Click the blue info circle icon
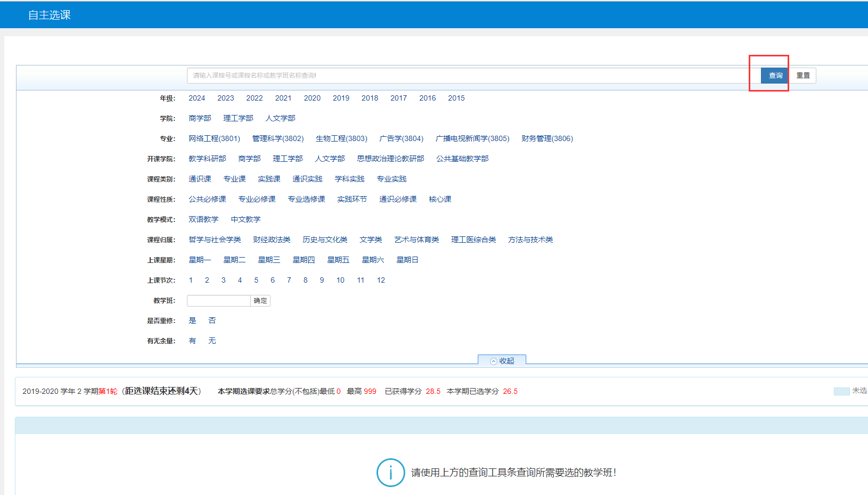868x495 pixels. (390, 472)
